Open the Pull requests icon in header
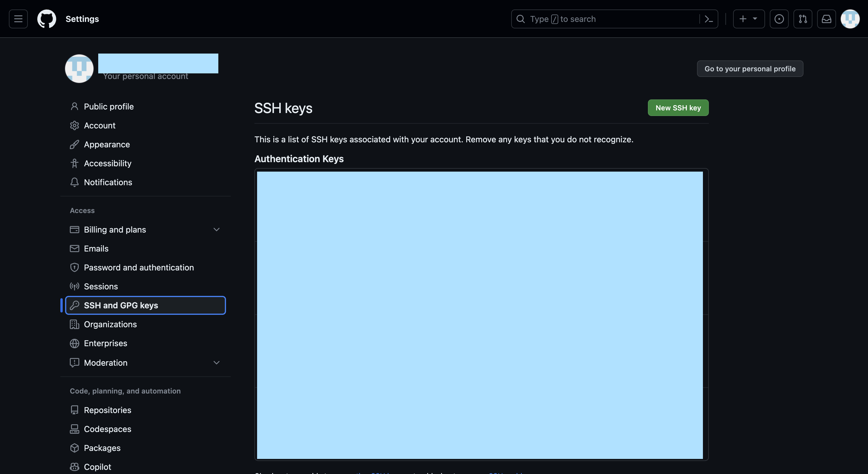 click(803, 19)
